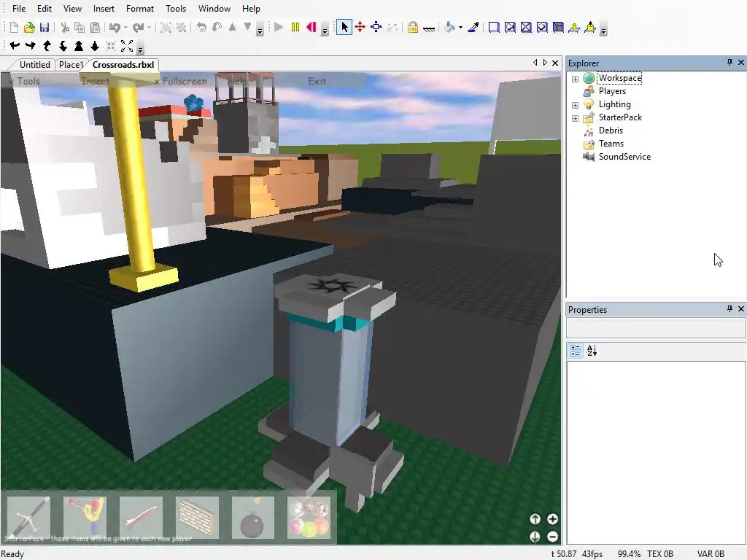The width and height of the screenshot is (747, 560).
Task: Expand surface toolbar overflow options
Action: tap(603, 29)
